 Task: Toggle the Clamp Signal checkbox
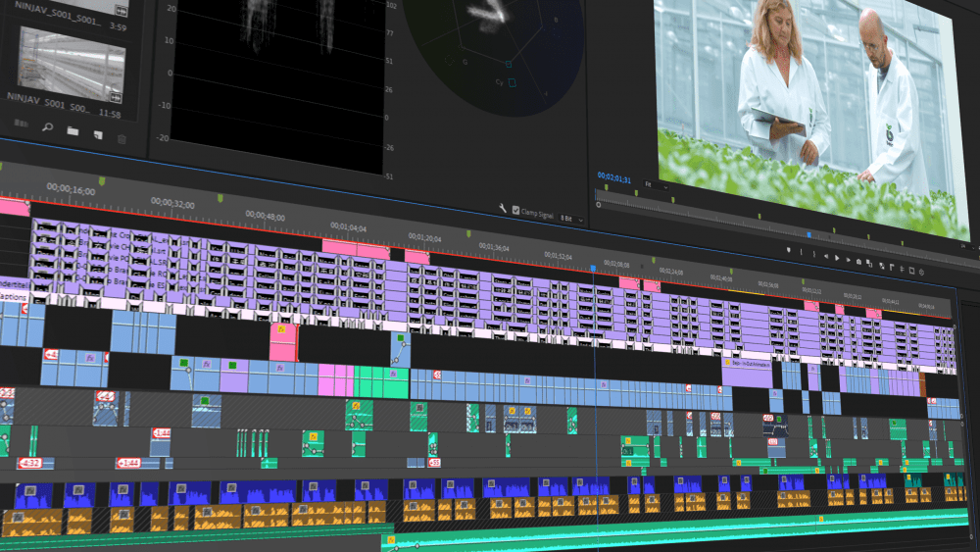pos(515,210)
